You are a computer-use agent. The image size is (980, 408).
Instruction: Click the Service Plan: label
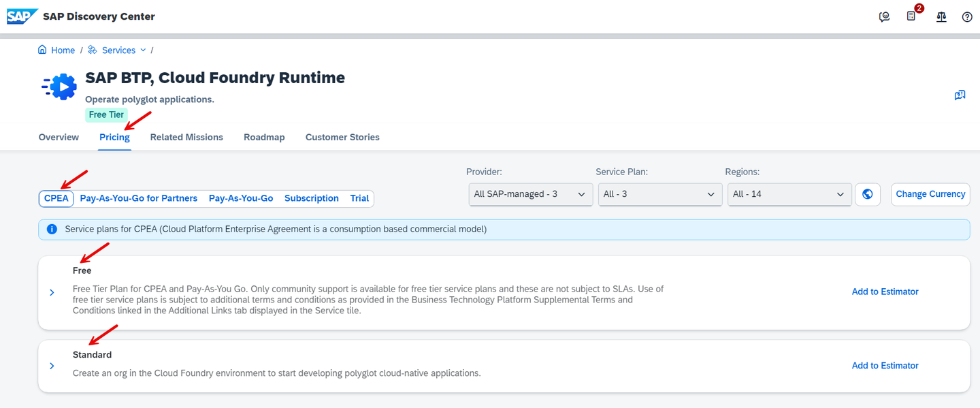click(x=623, y=172)
